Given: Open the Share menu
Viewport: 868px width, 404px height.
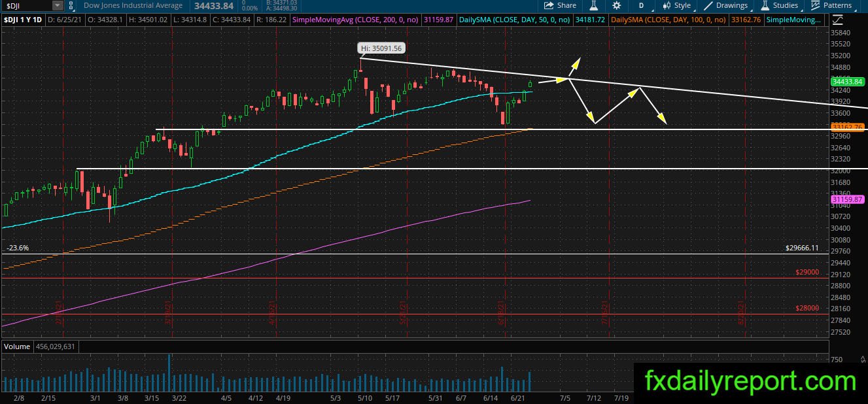Looking at the screenshot, I should pyautogui.click(x=560, y=5).
